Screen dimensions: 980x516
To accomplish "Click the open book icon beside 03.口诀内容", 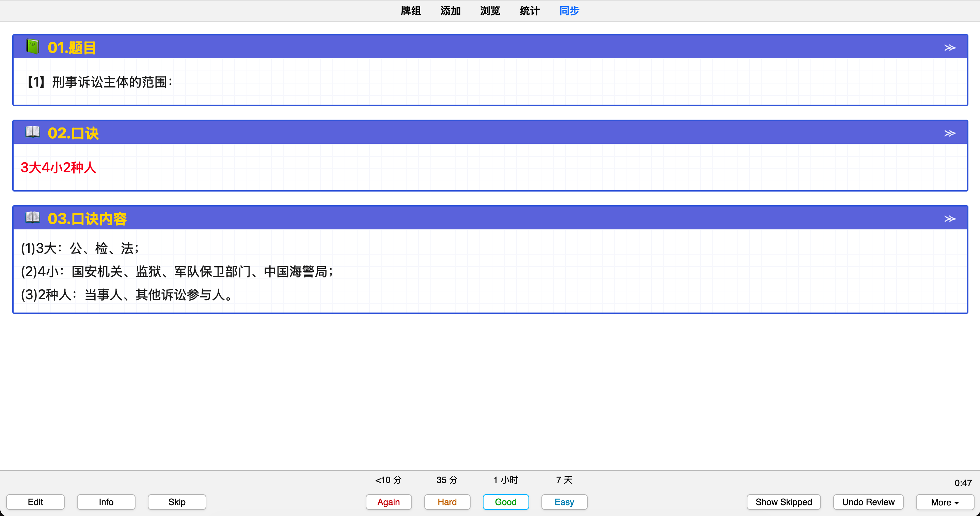I will point(33,217).
